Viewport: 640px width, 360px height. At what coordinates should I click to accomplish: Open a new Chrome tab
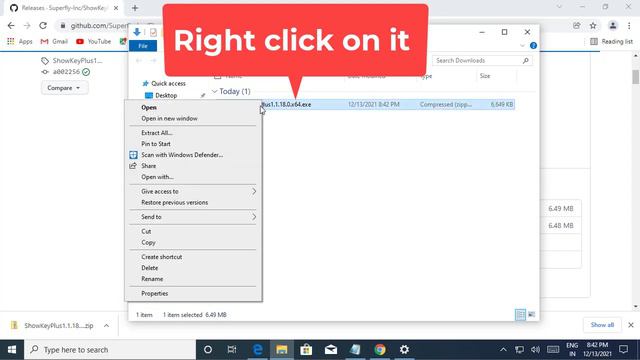pos(135,8)
